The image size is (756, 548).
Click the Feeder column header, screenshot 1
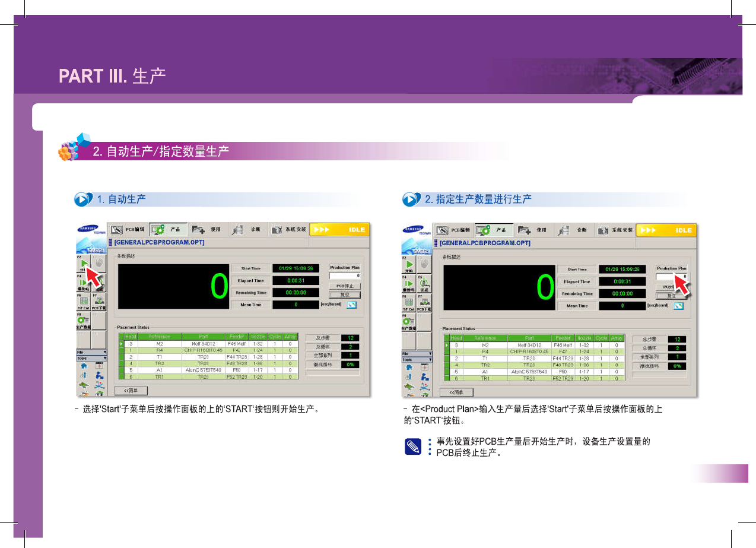[x=237, y=337]
